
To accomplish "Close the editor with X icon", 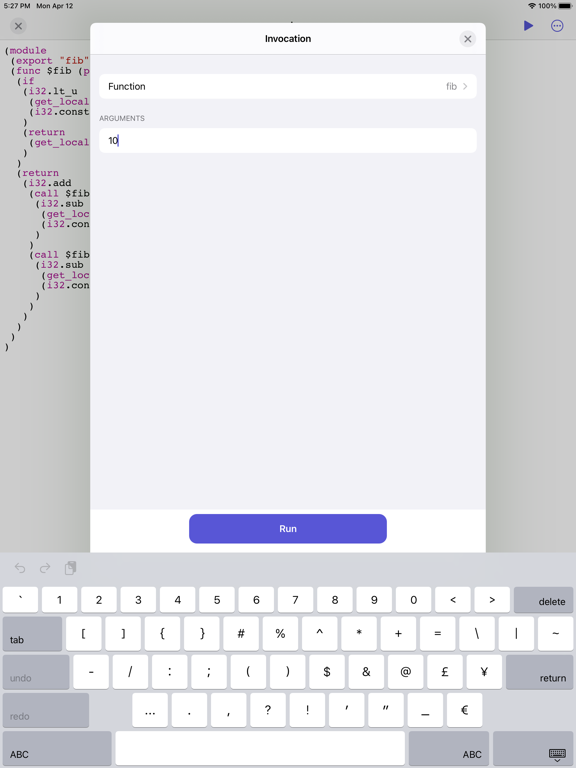I will click(x=18, y=26).
